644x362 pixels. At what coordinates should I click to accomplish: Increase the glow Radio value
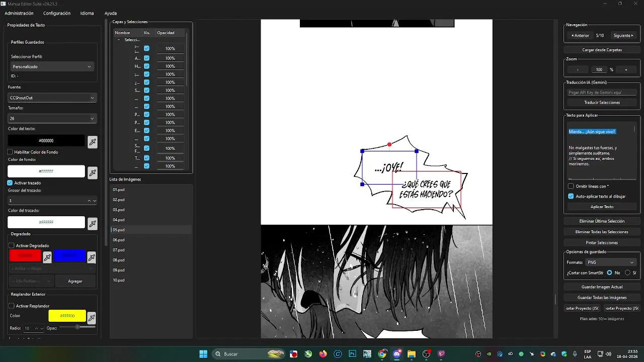(37, 328)
